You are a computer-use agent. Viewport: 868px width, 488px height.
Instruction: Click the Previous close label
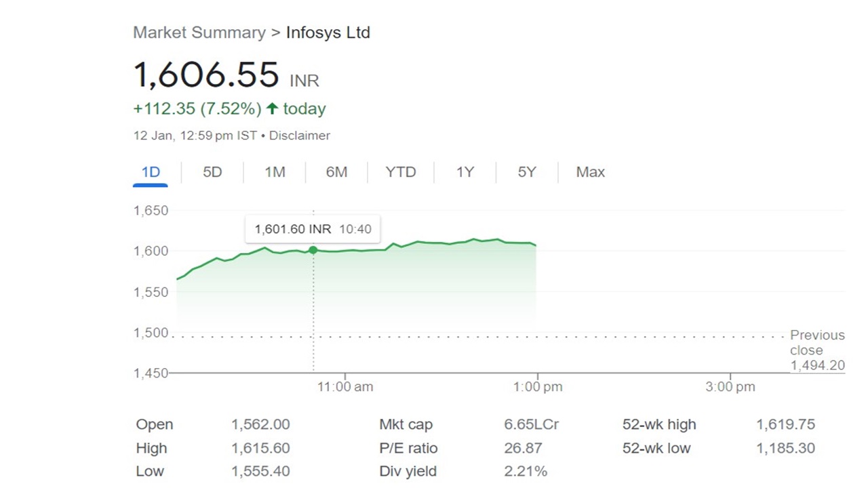click(817, 342)
